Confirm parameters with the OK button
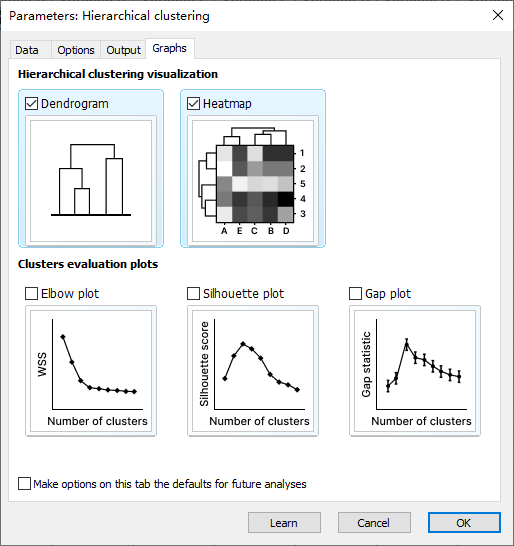The width and height of the screenshot is (514, 546). click(x=464, y=522)
